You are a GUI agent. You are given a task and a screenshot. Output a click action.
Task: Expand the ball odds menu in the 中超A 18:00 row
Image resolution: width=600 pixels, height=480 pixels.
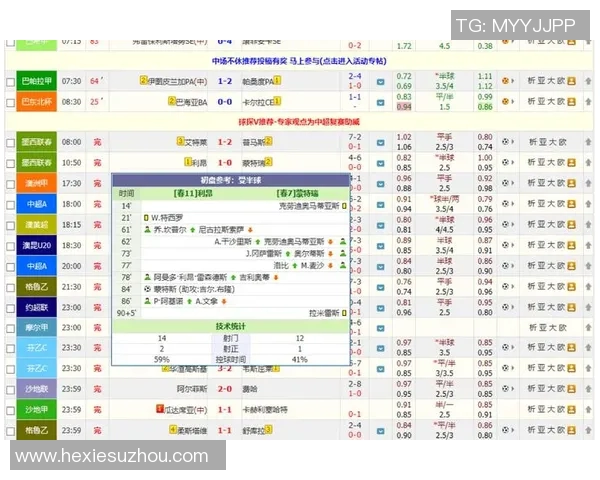click(508, 204)
